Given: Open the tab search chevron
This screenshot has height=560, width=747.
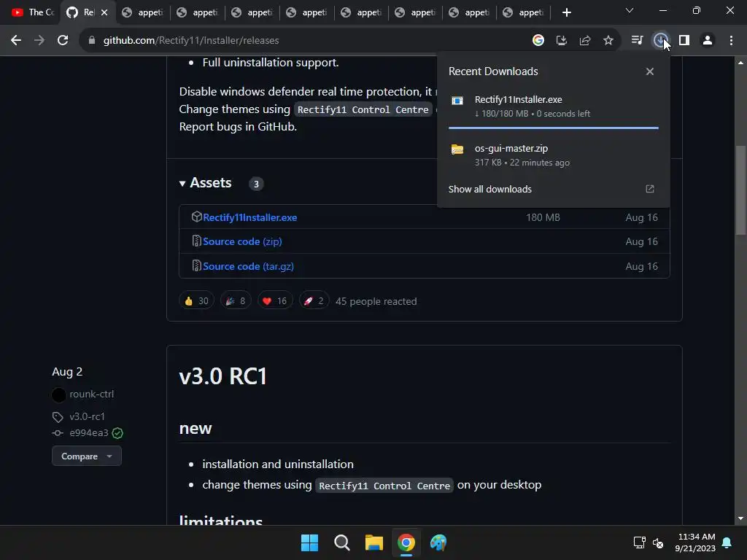Looking at the screenshot, I should (x=630, y=10).
